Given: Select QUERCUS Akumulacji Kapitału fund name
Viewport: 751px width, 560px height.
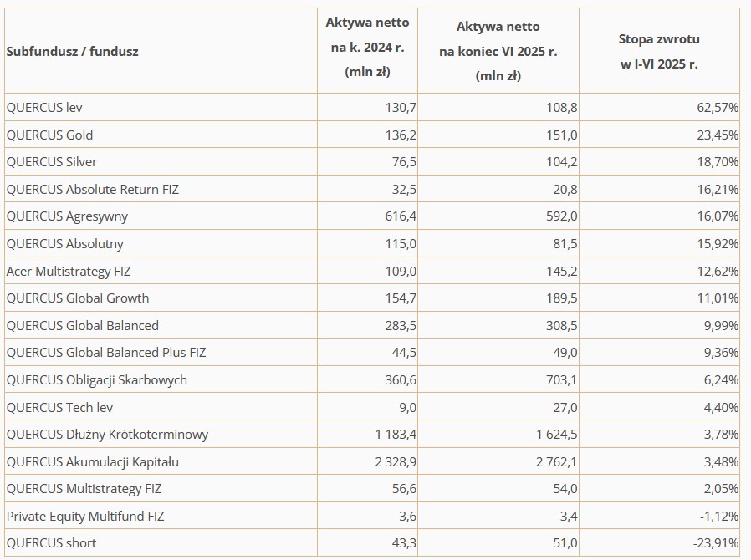Looking at the screenshot, I should [x=92, y=461].
